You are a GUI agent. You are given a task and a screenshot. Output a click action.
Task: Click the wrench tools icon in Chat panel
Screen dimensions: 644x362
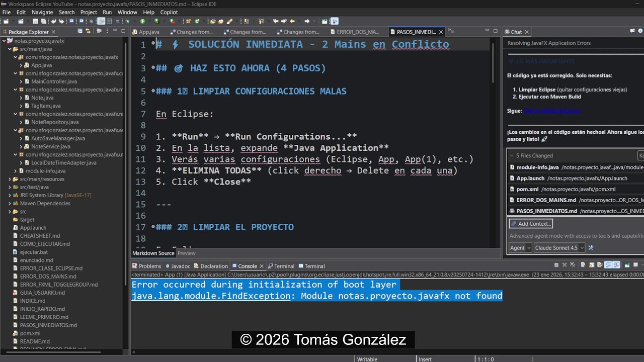click(x=591, y=247)
